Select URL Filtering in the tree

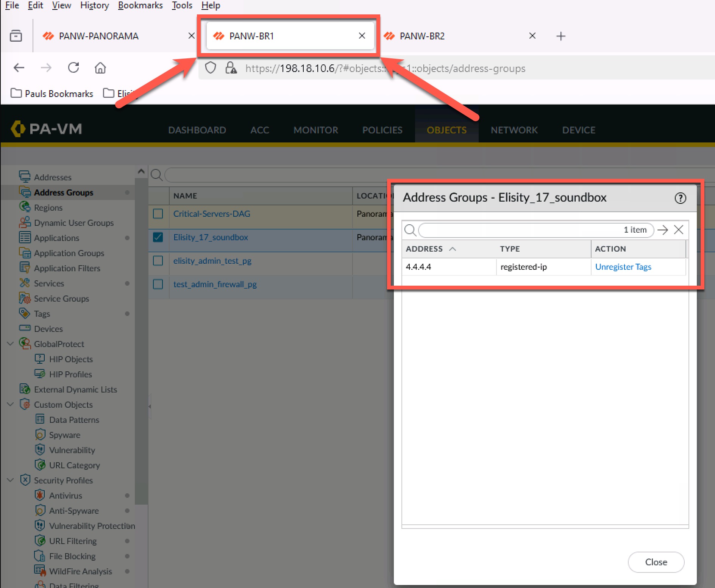[x=73, y=541]
